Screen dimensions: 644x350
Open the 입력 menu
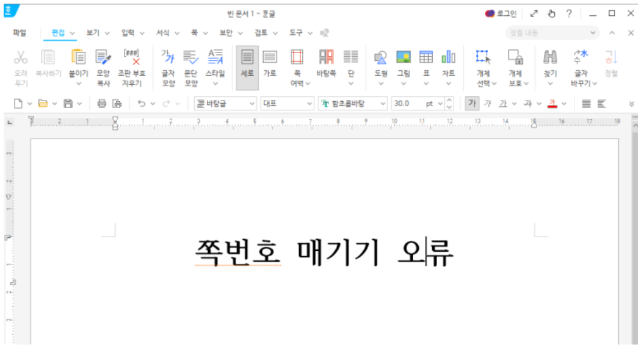[x=128, y=33]
